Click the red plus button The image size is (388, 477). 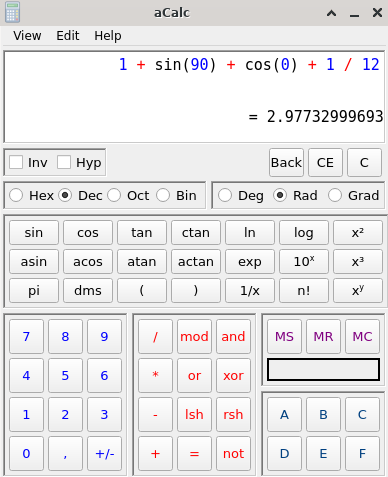pos(155,453)
